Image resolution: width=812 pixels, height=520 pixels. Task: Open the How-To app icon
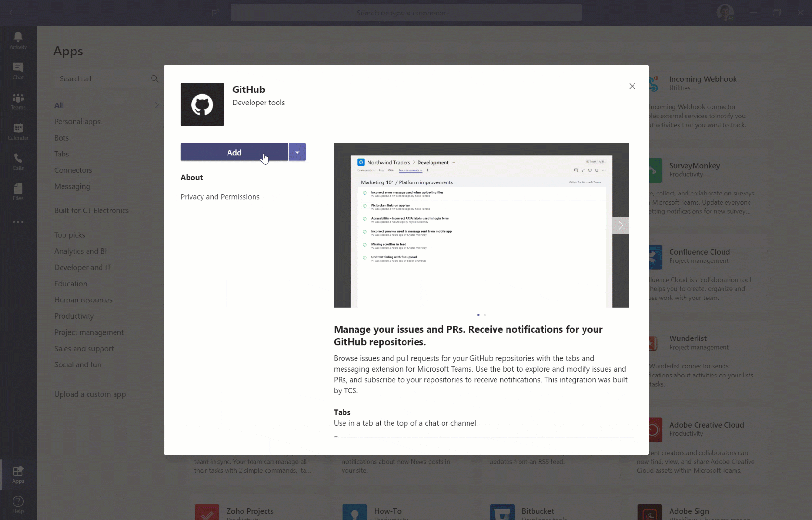point(355,512)
